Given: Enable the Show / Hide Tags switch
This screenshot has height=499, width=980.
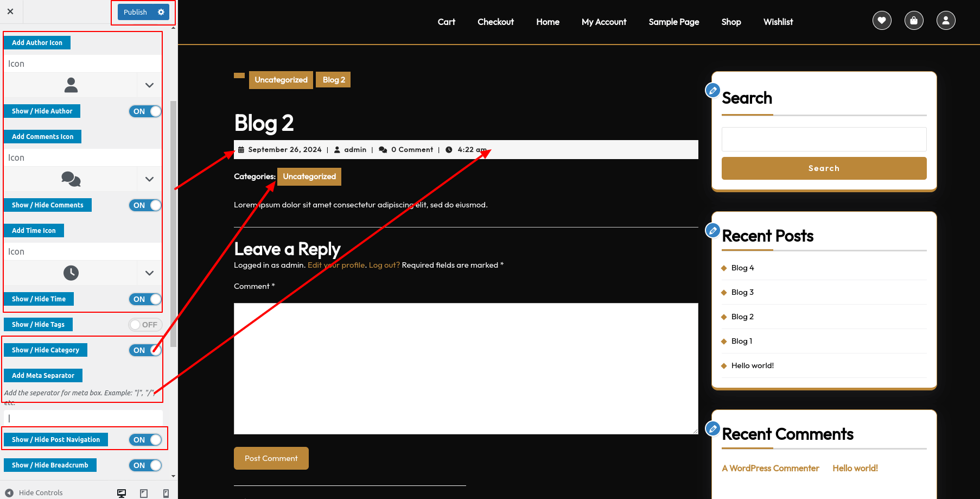Looking at the screenshot, I should click(x=145, y=325).
